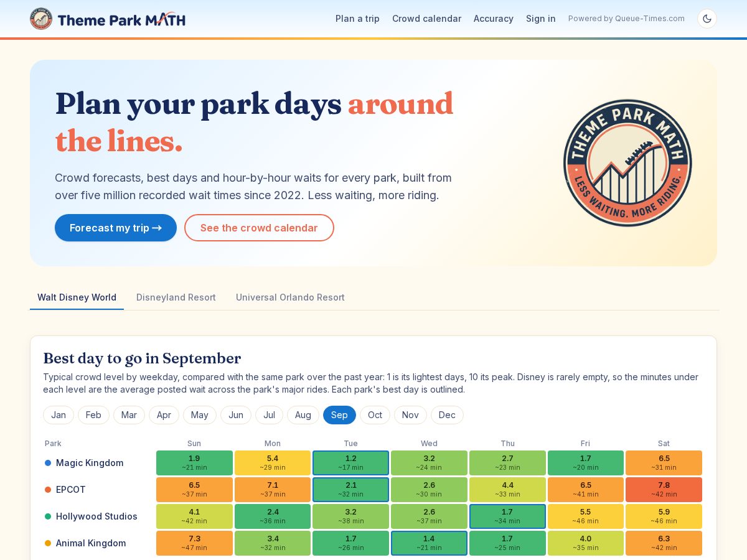Select the Feb month pill

tap(93, 415)
